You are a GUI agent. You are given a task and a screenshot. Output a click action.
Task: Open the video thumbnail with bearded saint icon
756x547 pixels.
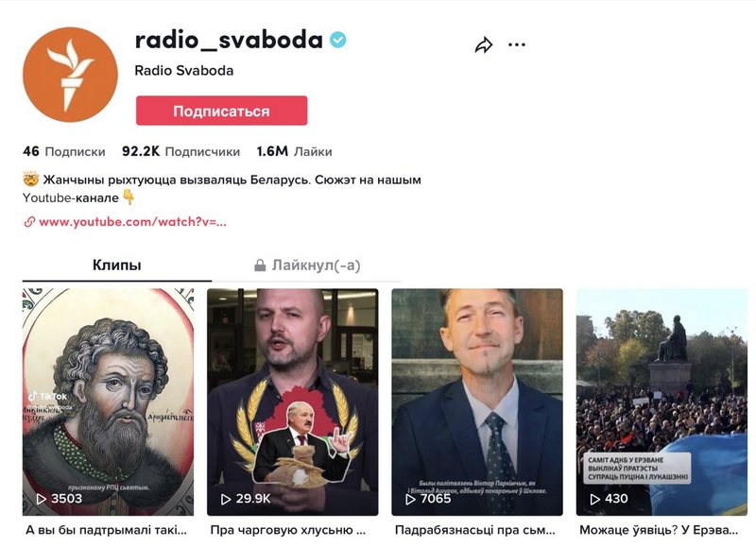[x=108, y=402]
